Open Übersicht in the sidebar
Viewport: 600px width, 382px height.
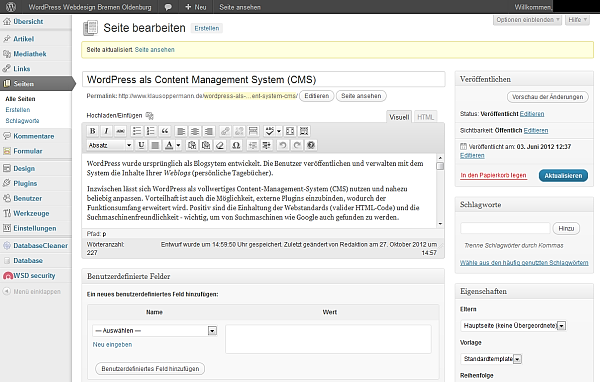[x=28, y=21]
